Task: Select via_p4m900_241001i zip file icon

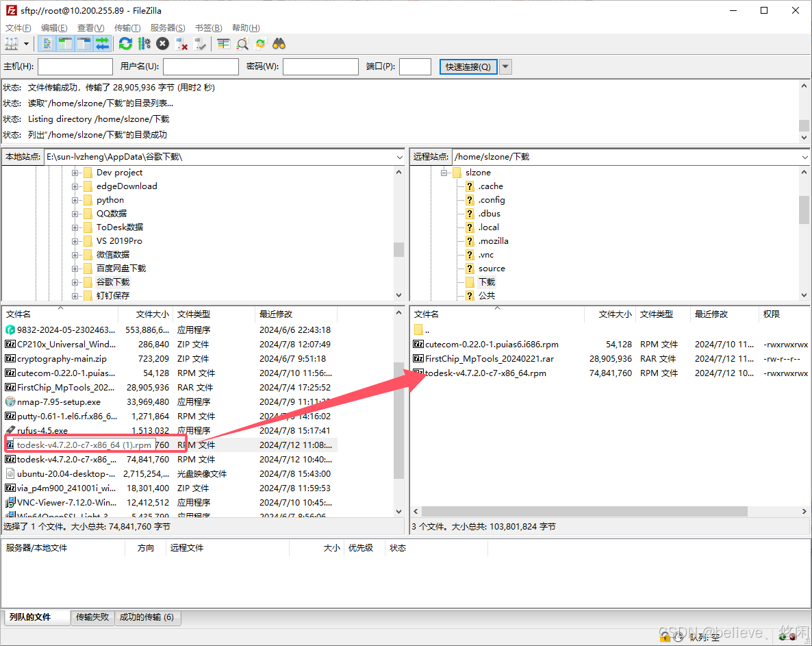Action: (x=10, y=488)
